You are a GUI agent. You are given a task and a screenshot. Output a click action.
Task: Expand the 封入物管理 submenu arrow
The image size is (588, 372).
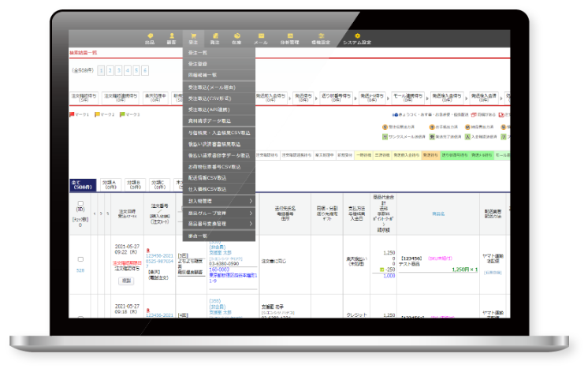[x=251, y=201]
